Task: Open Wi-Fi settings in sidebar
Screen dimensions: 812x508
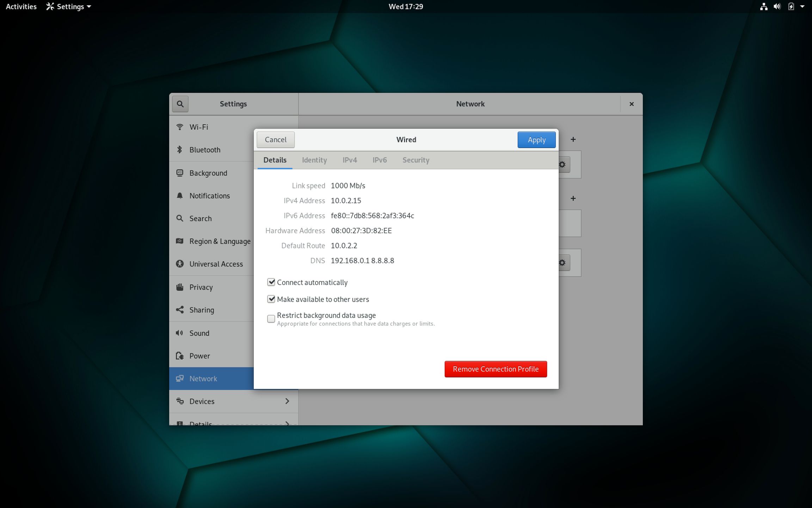Action: [199, 127]
